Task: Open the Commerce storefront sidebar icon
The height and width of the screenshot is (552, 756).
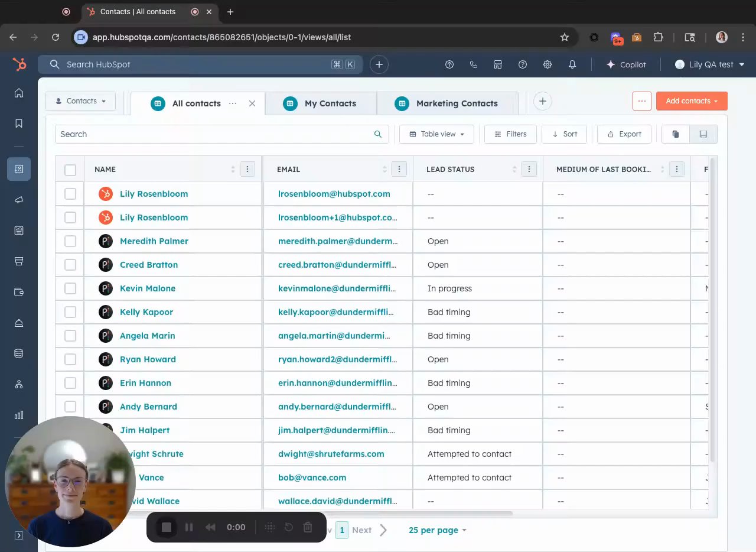Action: click(19, 261)
